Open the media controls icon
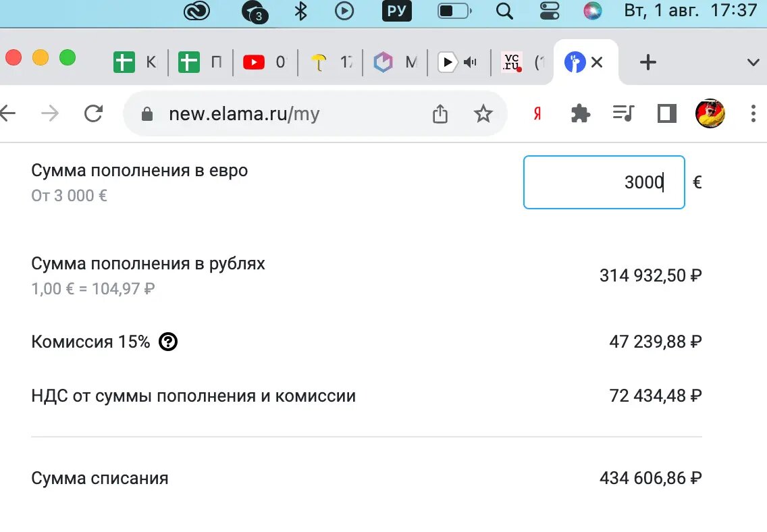Viewport: 767px width, 532px height. [x=623, y=113]
